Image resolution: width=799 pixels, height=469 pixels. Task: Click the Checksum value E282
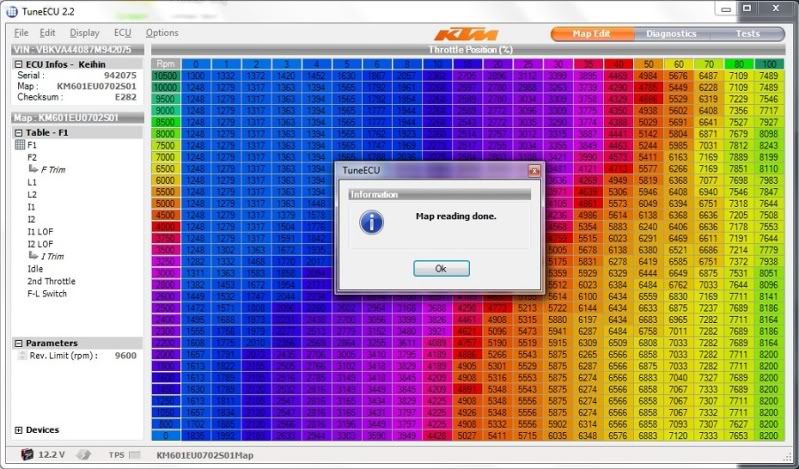126,97
